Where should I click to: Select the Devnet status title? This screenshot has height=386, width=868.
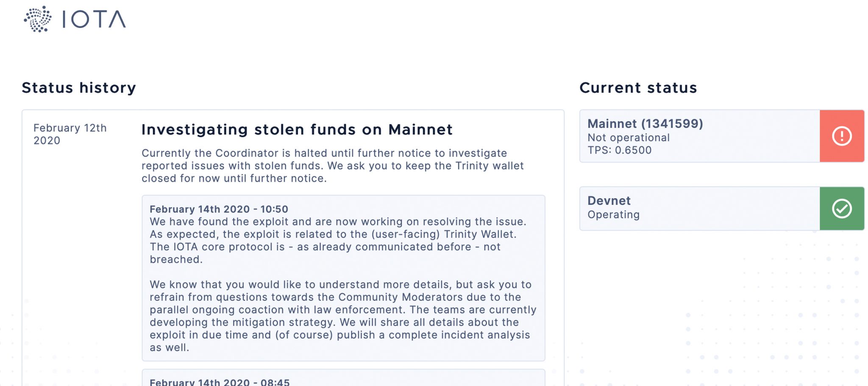609,201
